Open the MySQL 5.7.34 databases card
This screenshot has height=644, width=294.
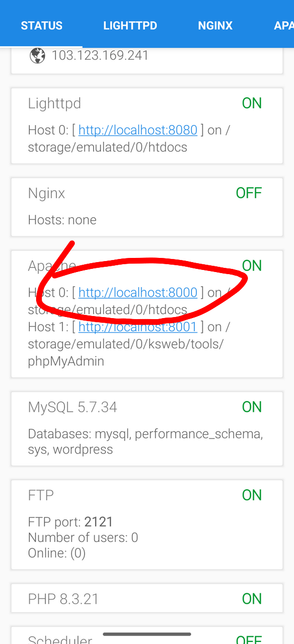coord(147,429)
